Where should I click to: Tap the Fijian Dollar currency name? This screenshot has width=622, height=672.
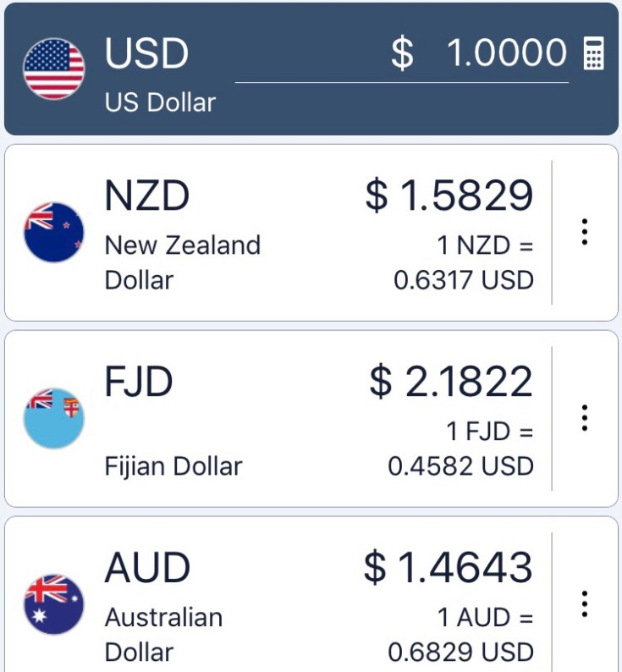pyautogui.click(x=173, y=465)
